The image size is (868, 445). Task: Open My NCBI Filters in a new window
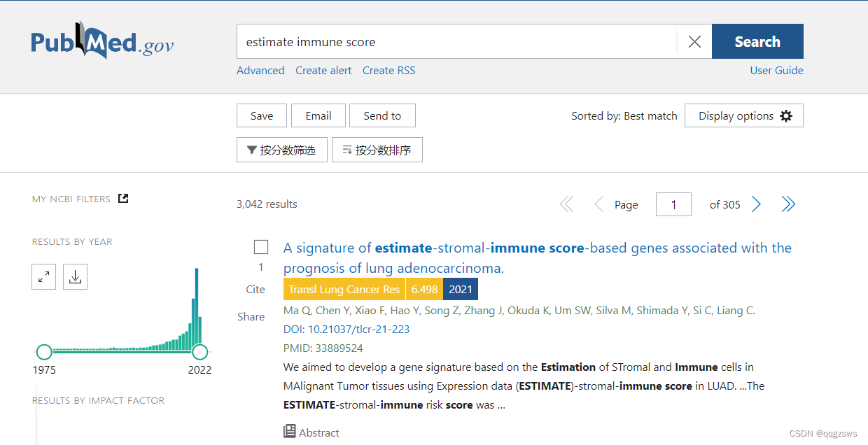tap(123, 198)
